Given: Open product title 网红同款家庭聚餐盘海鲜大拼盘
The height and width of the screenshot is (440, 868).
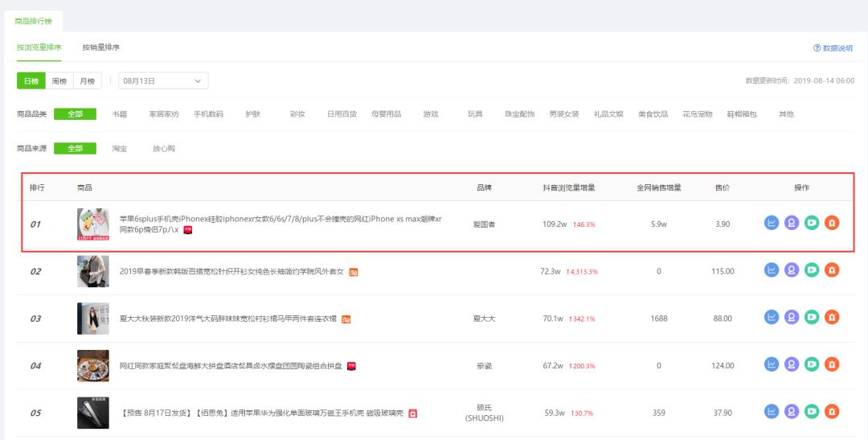Looking at the screenshot, I should (231, 366).
